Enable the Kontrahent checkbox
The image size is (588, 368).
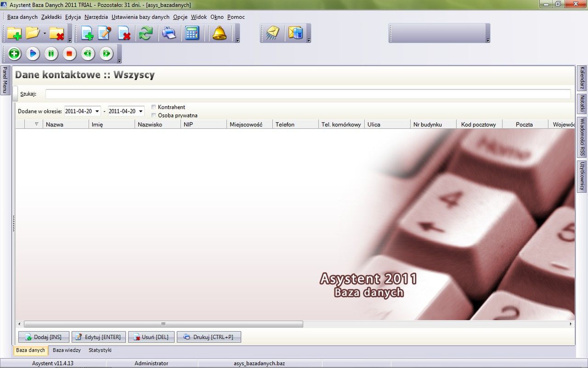154,107
